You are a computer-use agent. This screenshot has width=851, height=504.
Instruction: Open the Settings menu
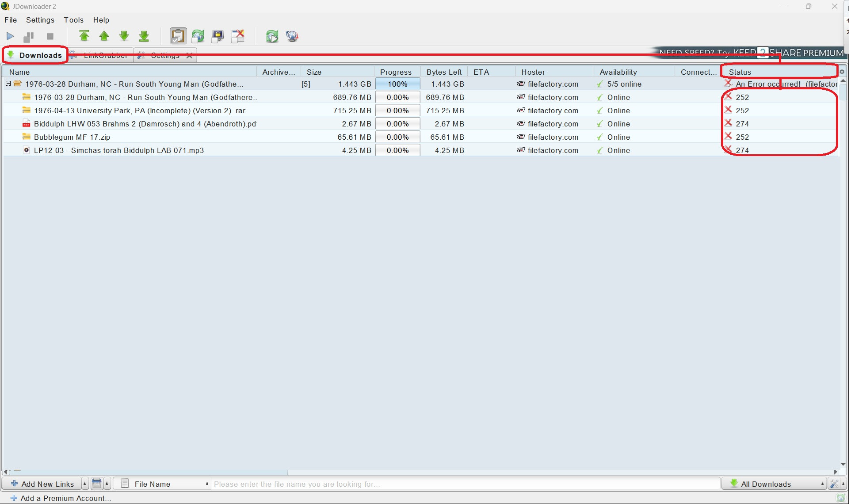40,20
